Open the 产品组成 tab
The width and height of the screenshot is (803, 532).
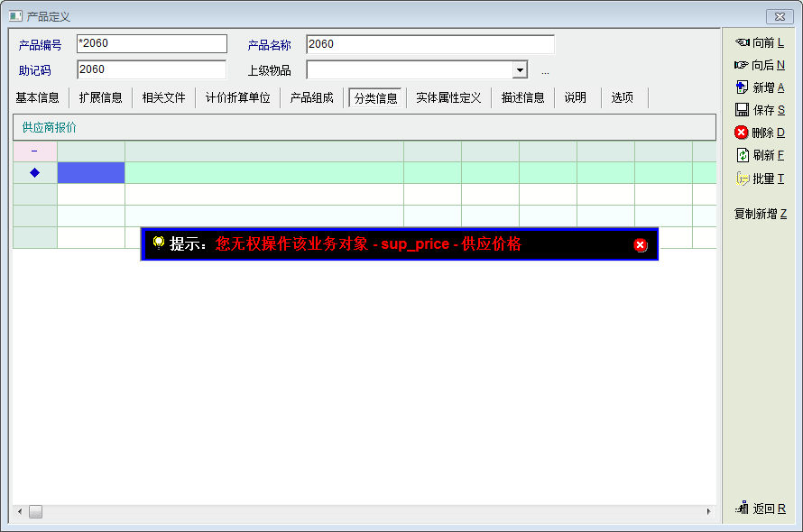pos(311,97)
